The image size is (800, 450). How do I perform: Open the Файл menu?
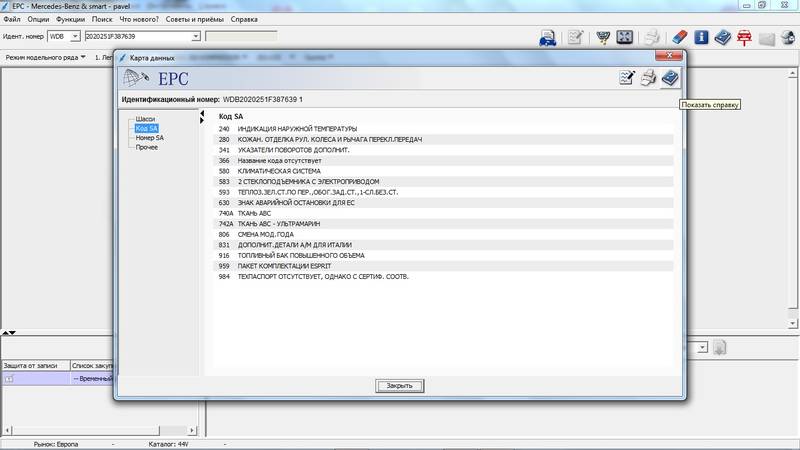coord(12,19)
